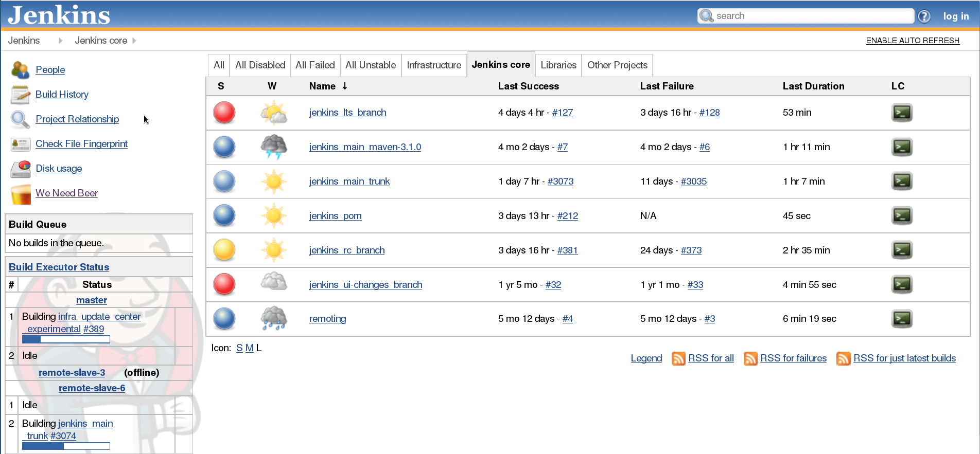Open the Legend link

click(x=646, y=358)
